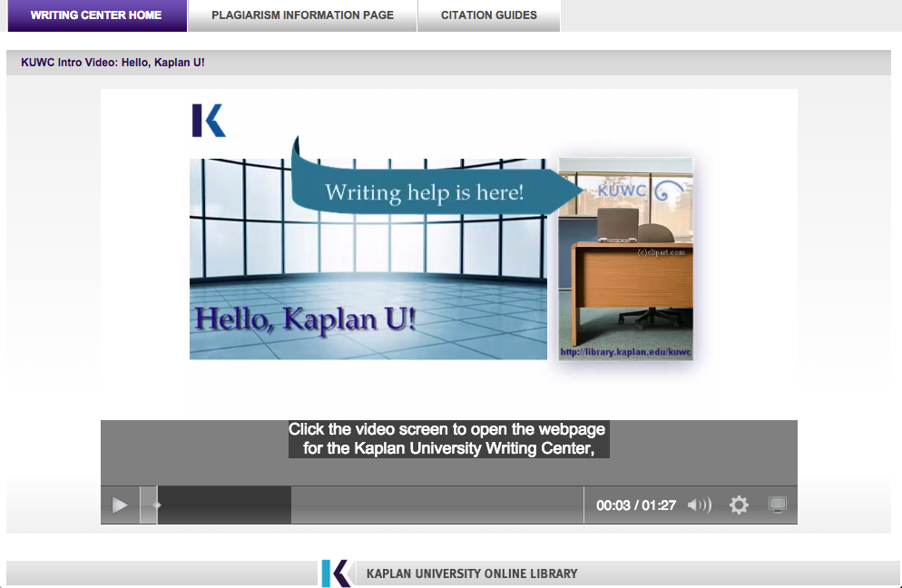Screen dimensions: 902x588
Task: Toggle playback by clicking the play control
Action: [119, 505]
